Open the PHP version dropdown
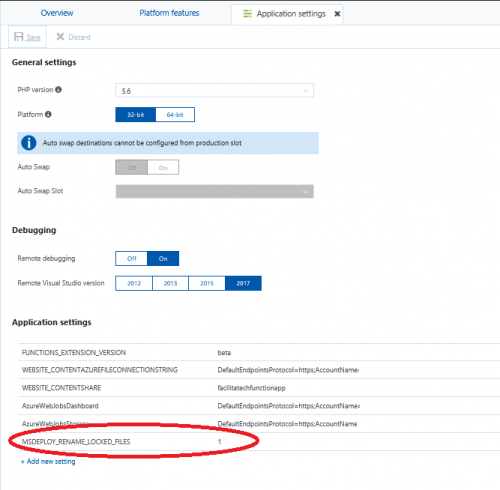 (214, 91)
